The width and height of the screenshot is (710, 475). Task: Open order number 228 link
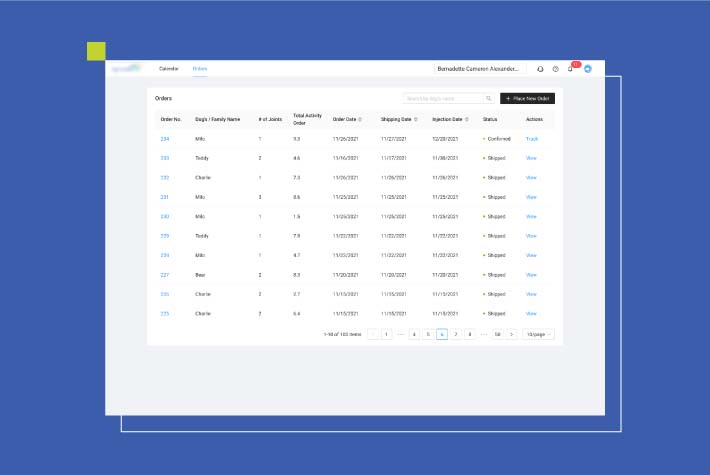[165, 255]
